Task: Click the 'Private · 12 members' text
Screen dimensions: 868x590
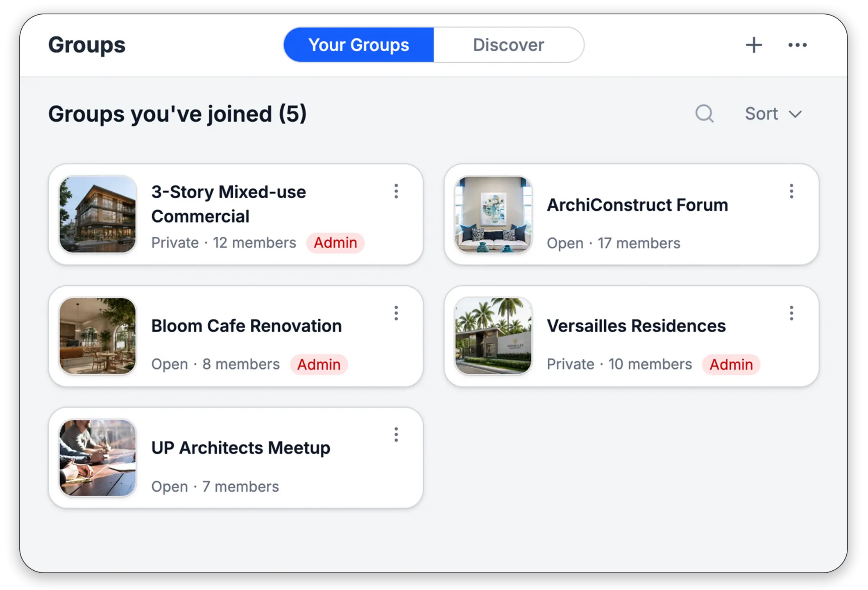Action: click(224, 243)
